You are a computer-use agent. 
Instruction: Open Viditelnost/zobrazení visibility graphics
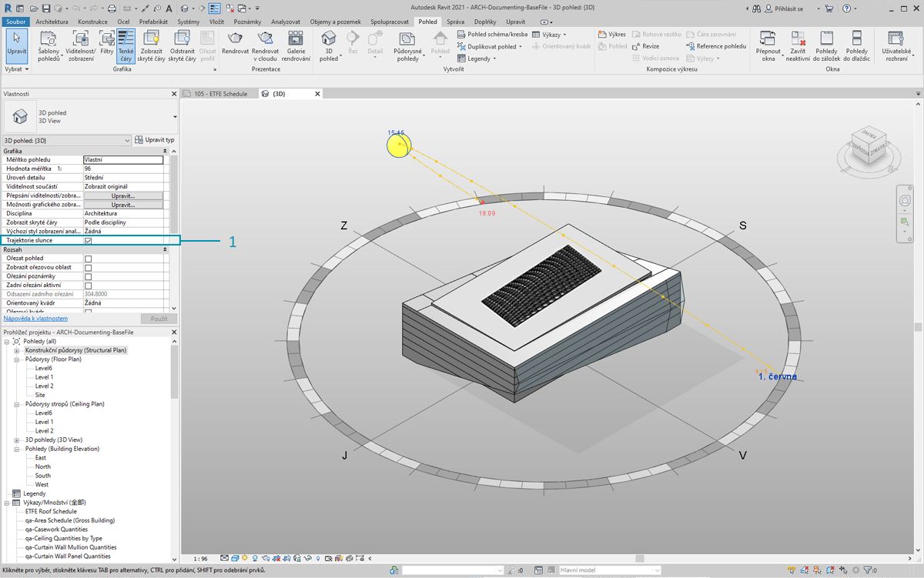pos(80,45)
